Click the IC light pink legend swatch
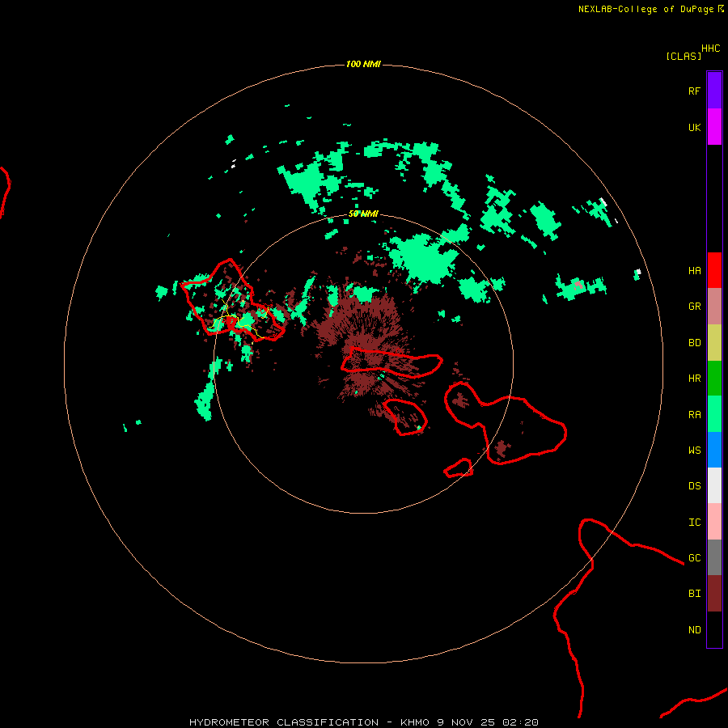Image resolution: width=728 pixels, height=728 pixels. pyautogui.click(x=714, y=522)
